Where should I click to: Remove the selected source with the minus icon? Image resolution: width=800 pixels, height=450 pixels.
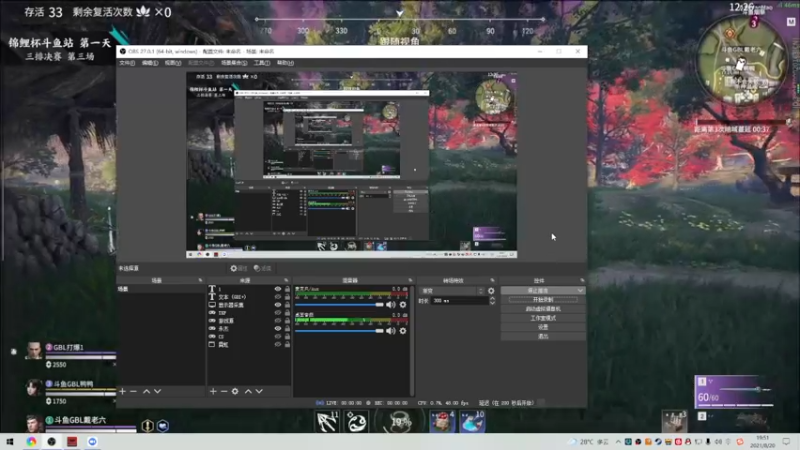[x=224, y=391]
